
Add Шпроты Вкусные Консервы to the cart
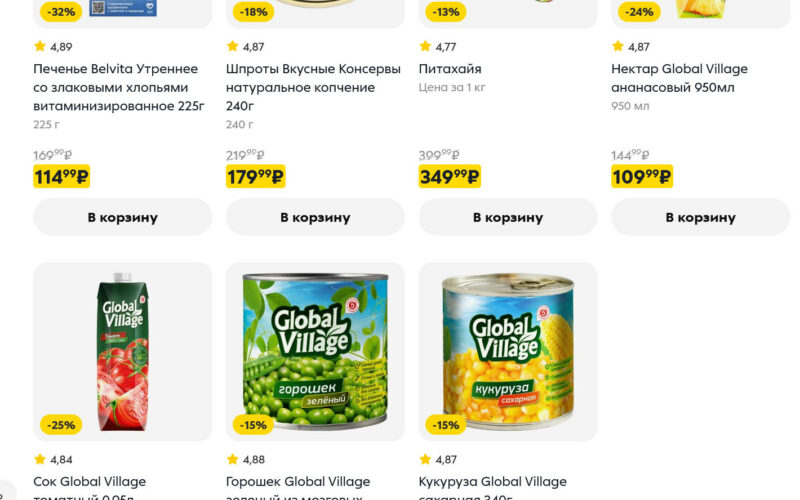315,217
